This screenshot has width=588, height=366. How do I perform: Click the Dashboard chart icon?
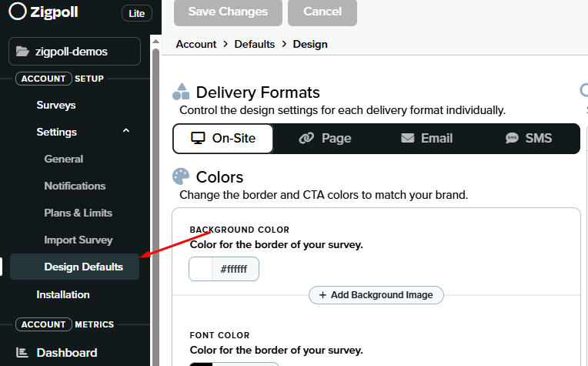coord(22,353)
